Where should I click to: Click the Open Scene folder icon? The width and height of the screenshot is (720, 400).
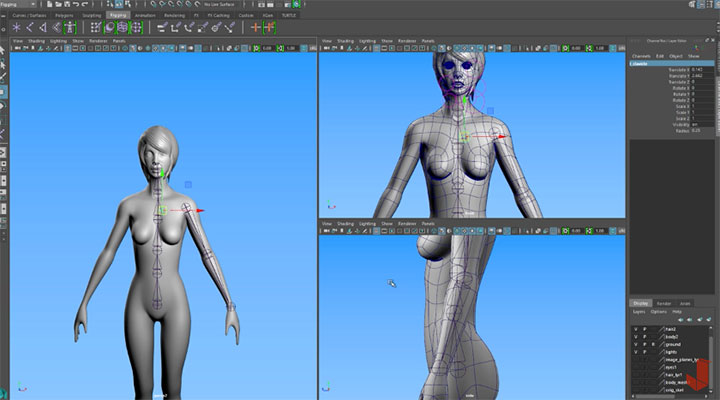[58, 4]
